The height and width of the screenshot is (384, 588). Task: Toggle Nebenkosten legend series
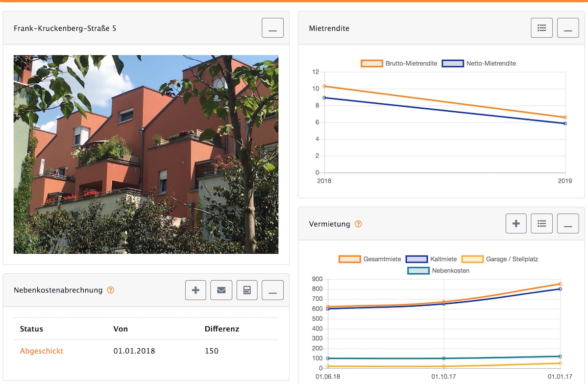[x=438, y=270]
